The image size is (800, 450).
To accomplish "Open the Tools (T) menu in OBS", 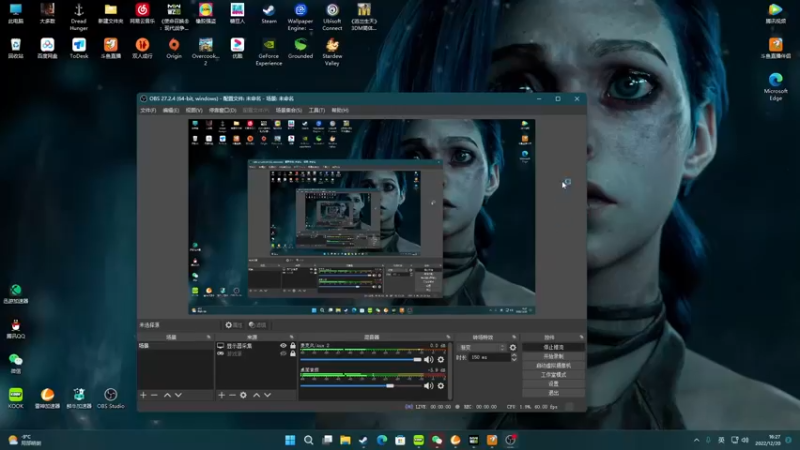I will [317, 110].
